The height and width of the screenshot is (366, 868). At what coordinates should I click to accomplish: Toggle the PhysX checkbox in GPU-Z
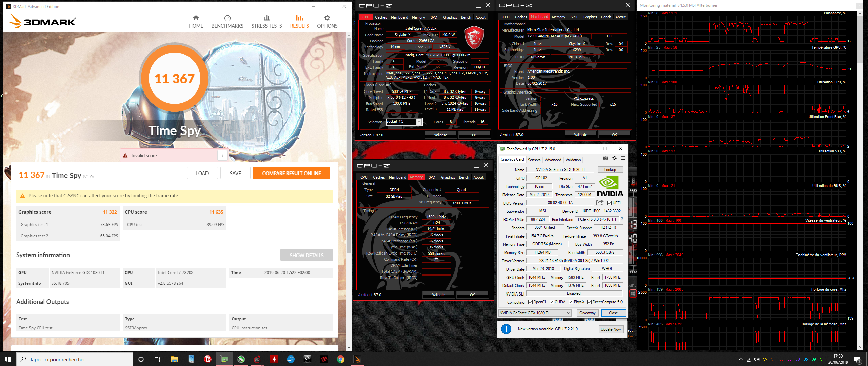pyautogui.click(x=571, y=302)
